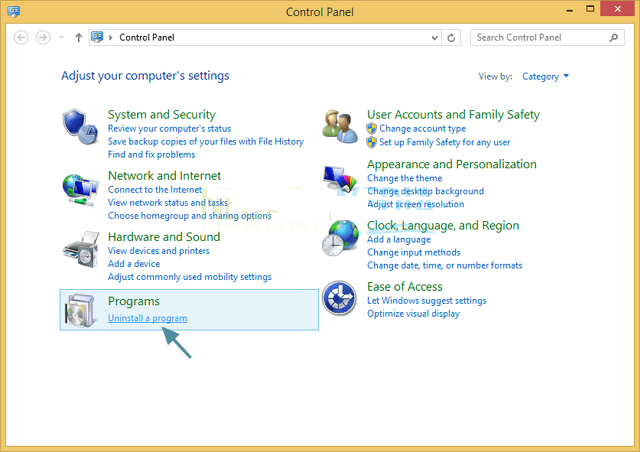Click the Forward navigation arrow
The image size is (640, 452).
tap(43, 38)
